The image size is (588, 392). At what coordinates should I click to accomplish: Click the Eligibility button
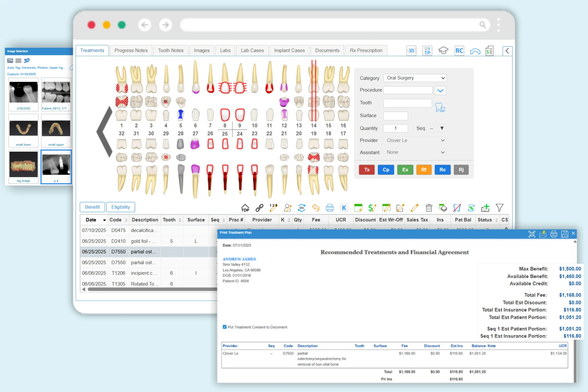(120, 207)
